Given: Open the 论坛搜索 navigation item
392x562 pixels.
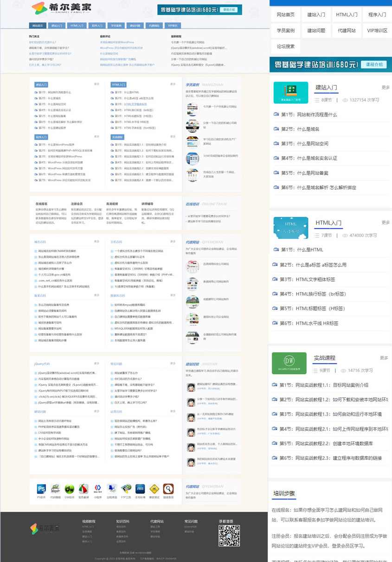Looking at the screenshot, I should [x=284, y=46].
